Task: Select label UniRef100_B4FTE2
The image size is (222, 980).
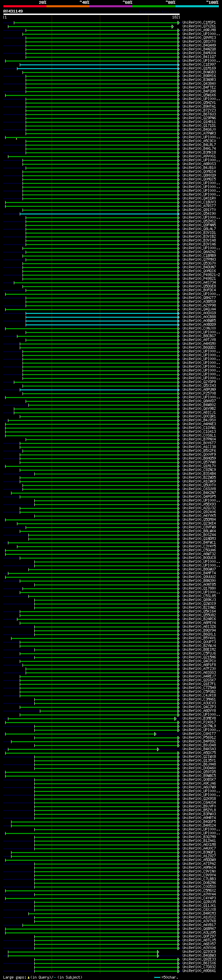Action: point(199,88)
